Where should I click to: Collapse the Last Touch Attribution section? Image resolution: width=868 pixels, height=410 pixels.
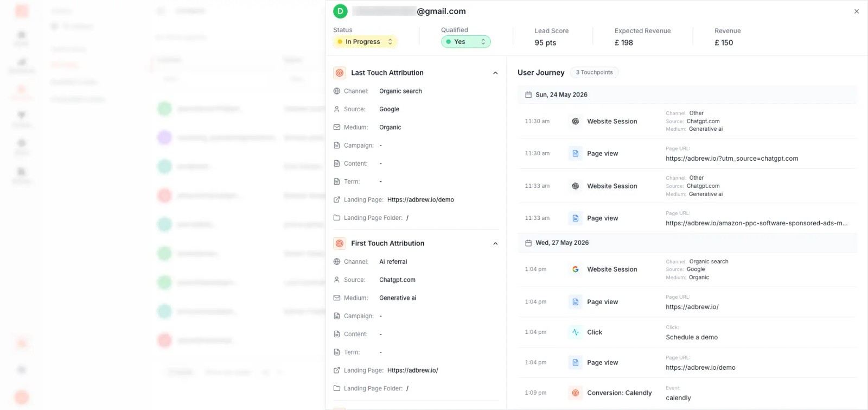[495, 73]
